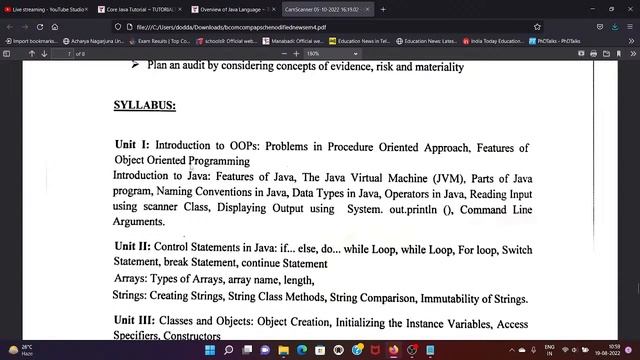Click the browser forward arrow
640x360 pixels.
(25, 27)
